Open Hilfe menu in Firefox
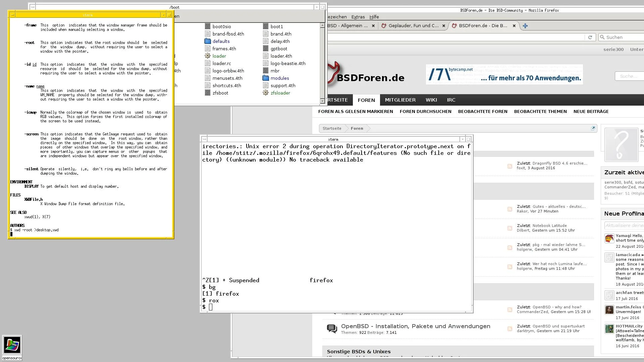The height and width of the screenshot is (362, 644). (x=374, y=17)
